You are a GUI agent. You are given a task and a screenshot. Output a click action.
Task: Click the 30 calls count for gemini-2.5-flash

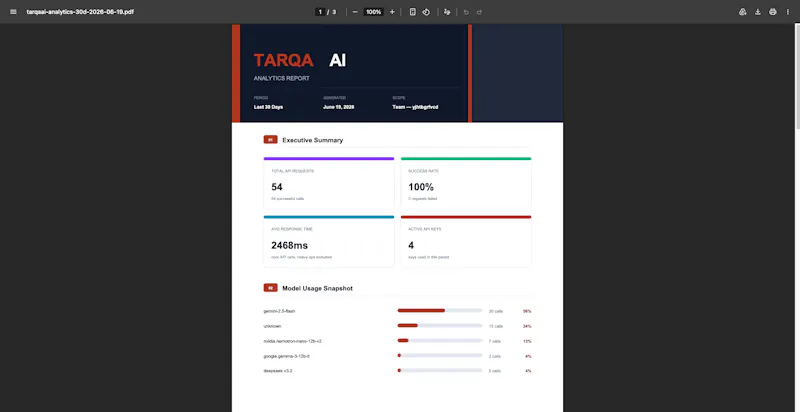click(495, 311)
